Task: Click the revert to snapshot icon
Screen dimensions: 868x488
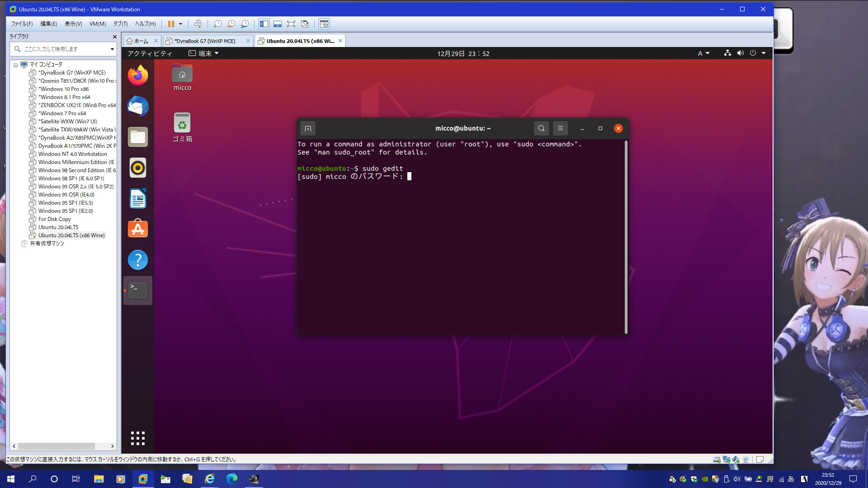Action: (x=231, y=24)
